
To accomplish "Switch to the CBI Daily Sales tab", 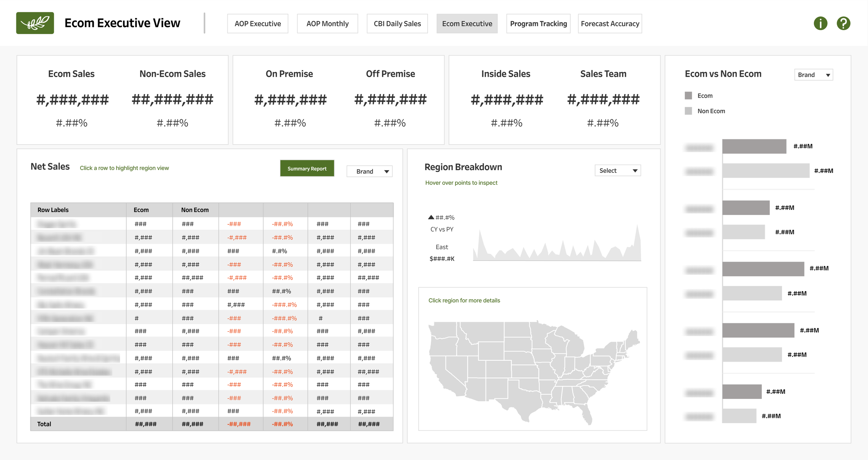I will [397, 24].
